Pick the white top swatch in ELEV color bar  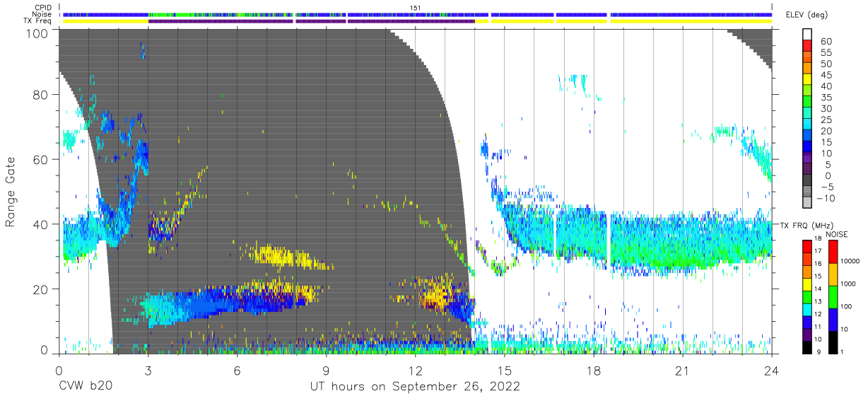click(x=807, y=35)
